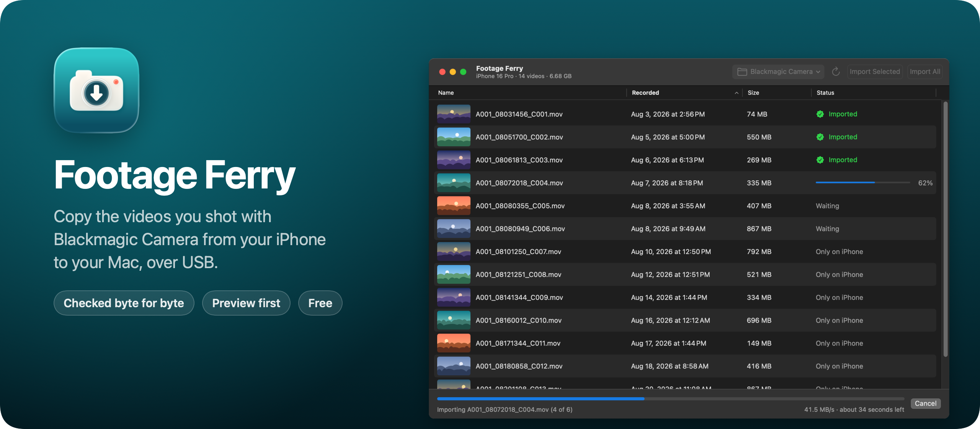Click the Free pill label
This screenshot has height=429, width=980.
click(320, 303)
